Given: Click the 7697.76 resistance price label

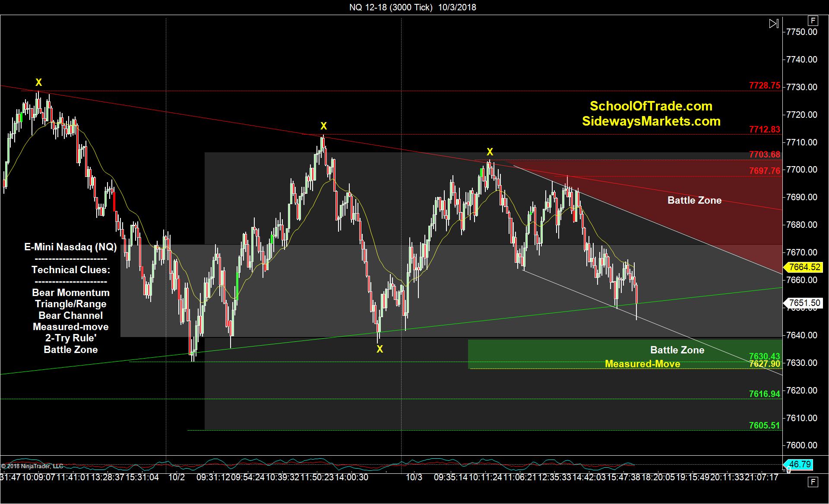Looking at the screenshot, I should pos(765,171).
